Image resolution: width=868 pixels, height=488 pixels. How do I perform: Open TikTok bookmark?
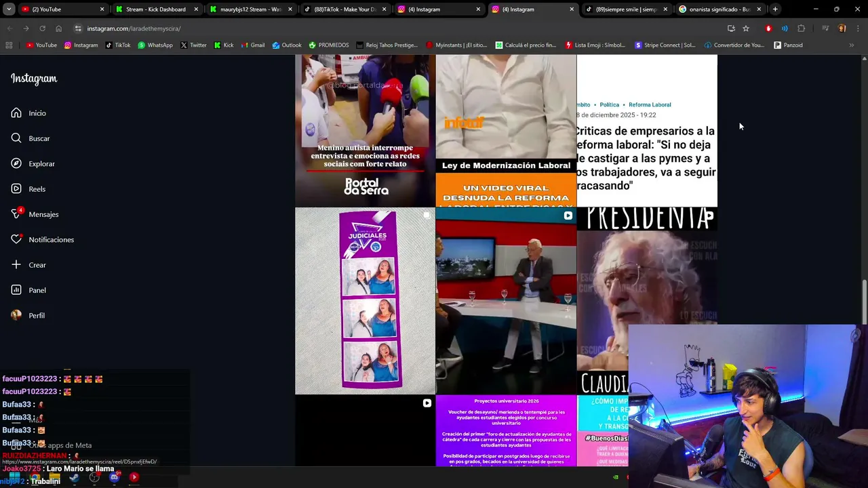pos(117,45)
